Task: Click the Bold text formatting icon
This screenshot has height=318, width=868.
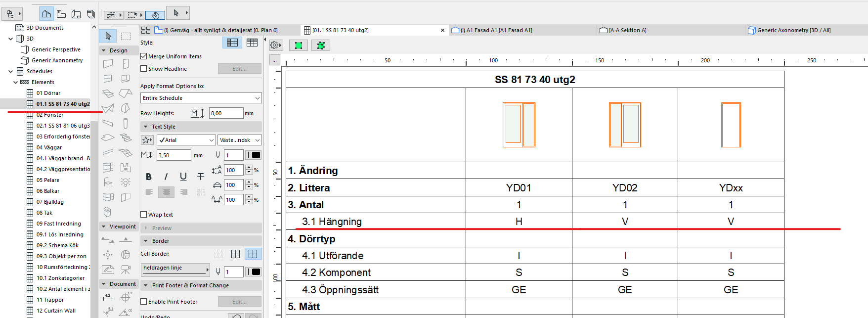Action: pyautogui.click(x=149, y=177)
